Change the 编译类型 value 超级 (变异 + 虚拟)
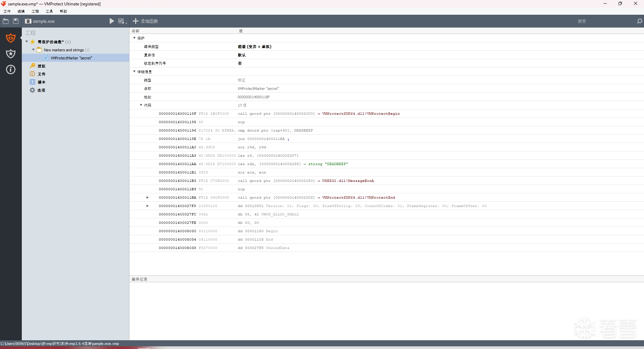This screenshot has width=644, height=349. (x=255, y=47)
